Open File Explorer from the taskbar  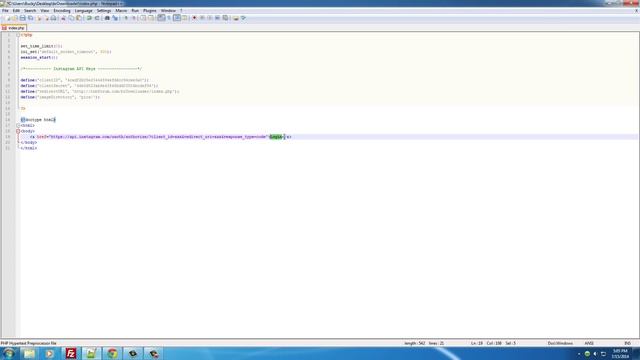click(29, 353)
